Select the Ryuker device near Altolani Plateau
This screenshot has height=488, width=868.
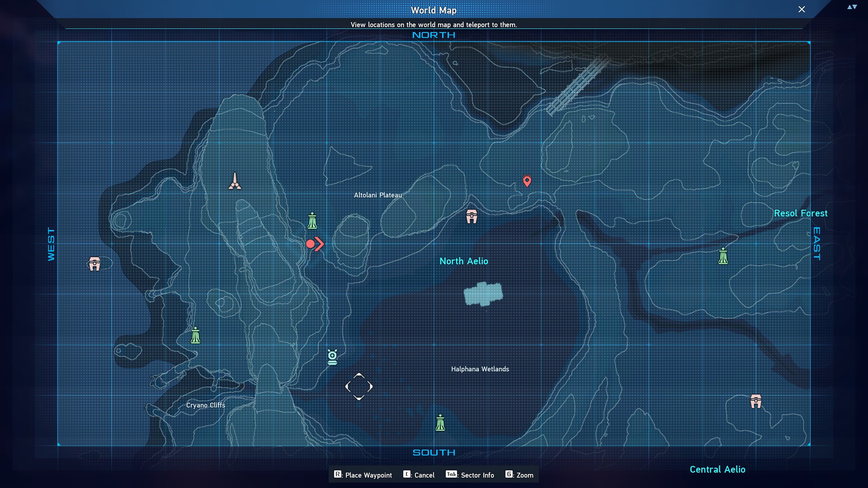tap(312, 221)
